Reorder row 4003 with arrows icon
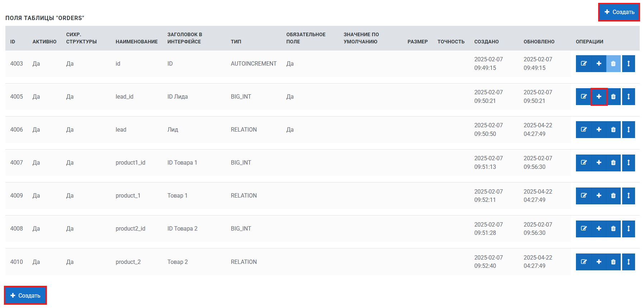Viewport: 644px width, 308px height. coord(629,63)
